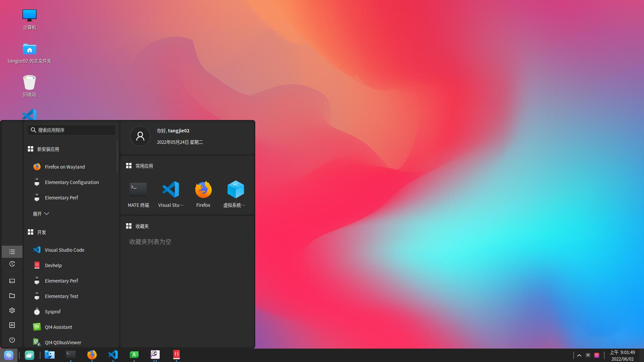Click the user avatar icon
Viewport: 644px width, 362px height.
[140, 136]
